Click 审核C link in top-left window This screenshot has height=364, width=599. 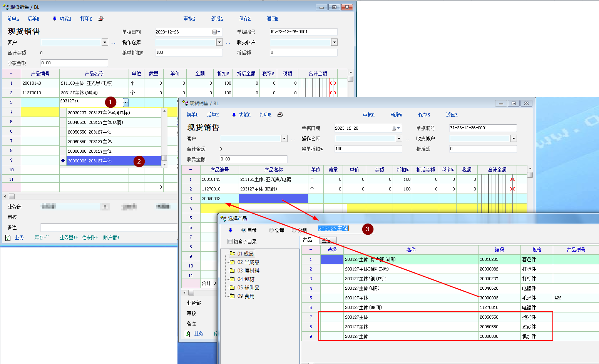(189, 18)
